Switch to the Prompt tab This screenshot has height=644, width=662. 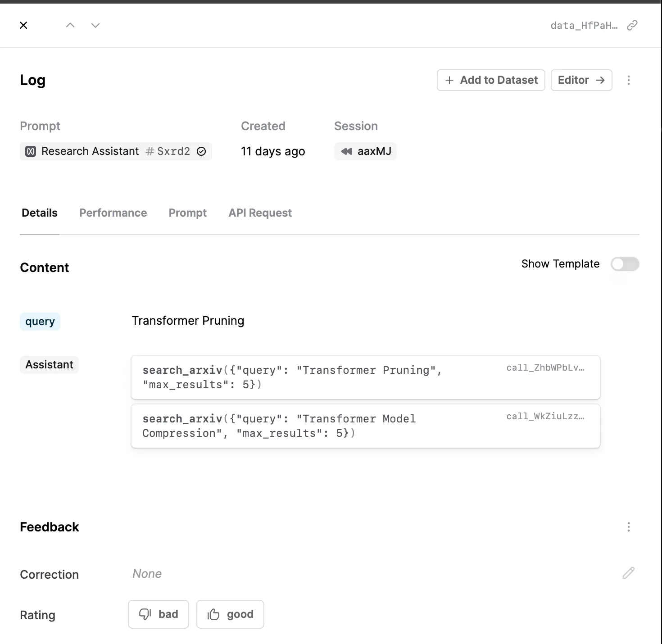(x=188, y=213)
